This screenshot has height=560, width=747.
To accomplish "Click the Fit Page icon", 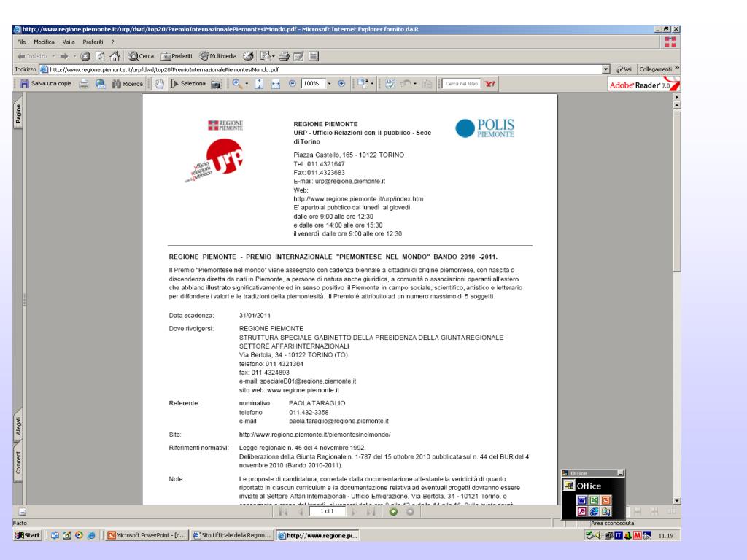I will point(259,84).
